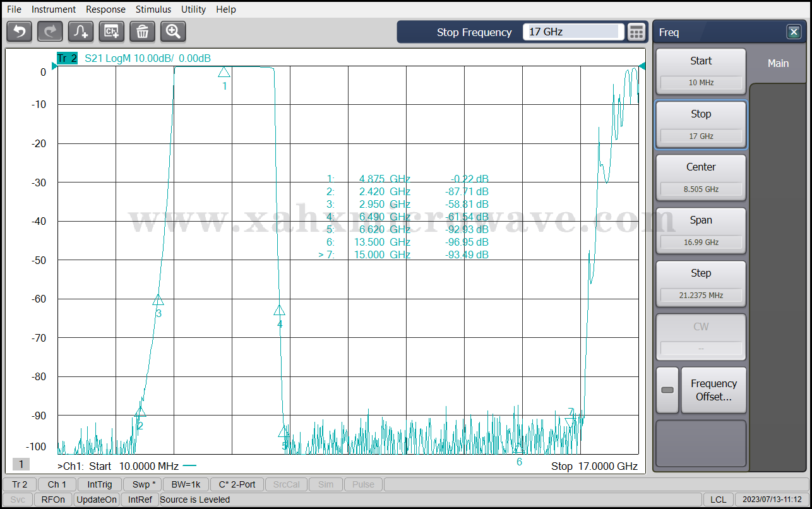Click the Add Trace toolbar icon
Image resolution: width=812 pixels, height=509 pixels.
(81, 31)
